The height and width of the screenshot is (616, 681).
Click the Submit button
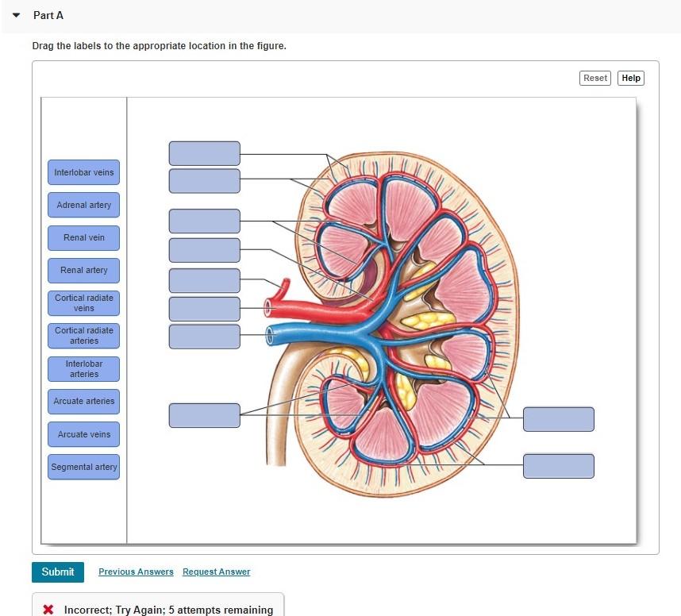[x=57, y=572]
